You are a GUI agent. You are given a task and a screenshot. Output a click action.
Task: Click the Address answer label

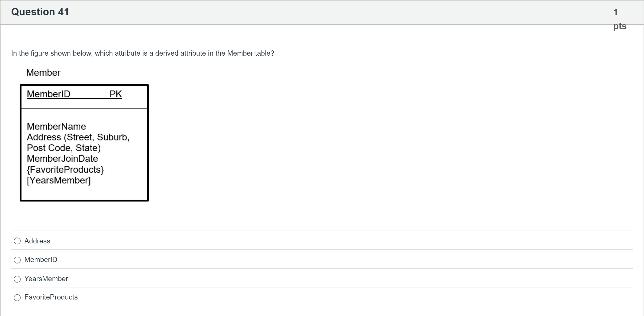[x=37, y=241]
